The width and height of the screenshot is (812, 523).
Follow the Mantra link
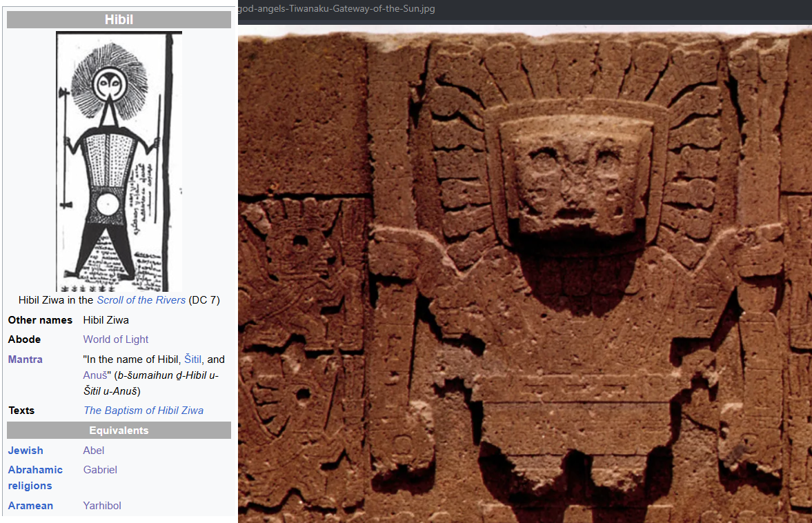click(x=26, y=359)
